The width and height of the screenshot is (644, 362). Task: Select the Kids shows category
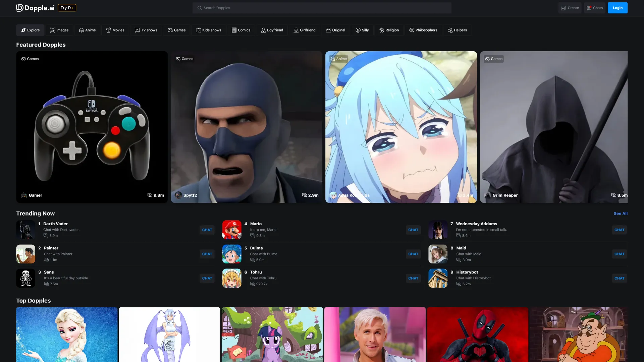click(x=209, y=30)
